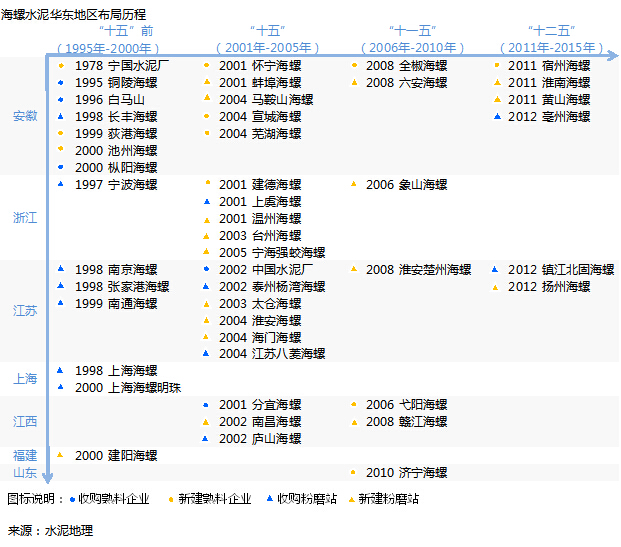Click the yellow dot legend icon for 新建熟料企业
The height and width of the screenshot is (547, 621).
click(x=171, y=498)
